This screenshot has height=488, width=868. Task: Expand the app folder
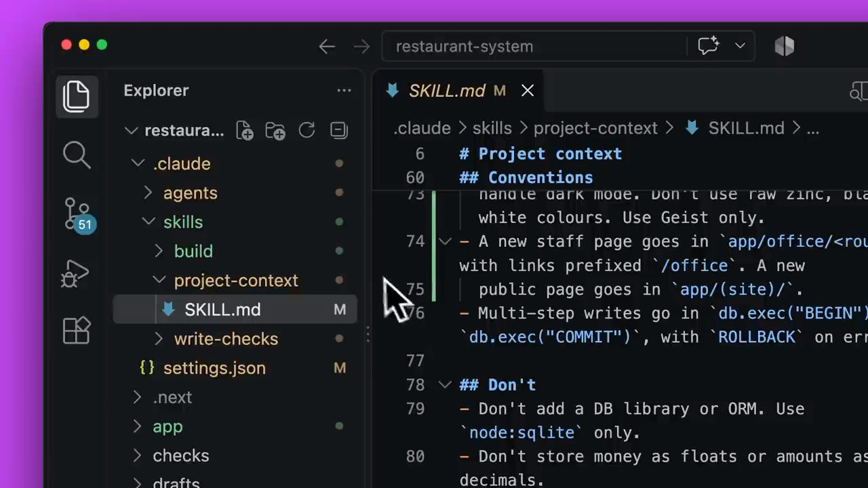[x=138, y=426]
